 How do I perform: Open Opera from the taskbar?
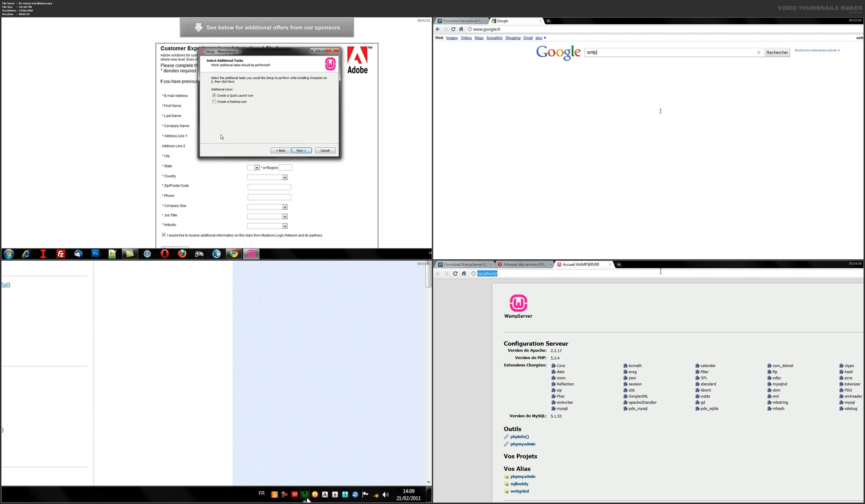[x=165, y=254]
